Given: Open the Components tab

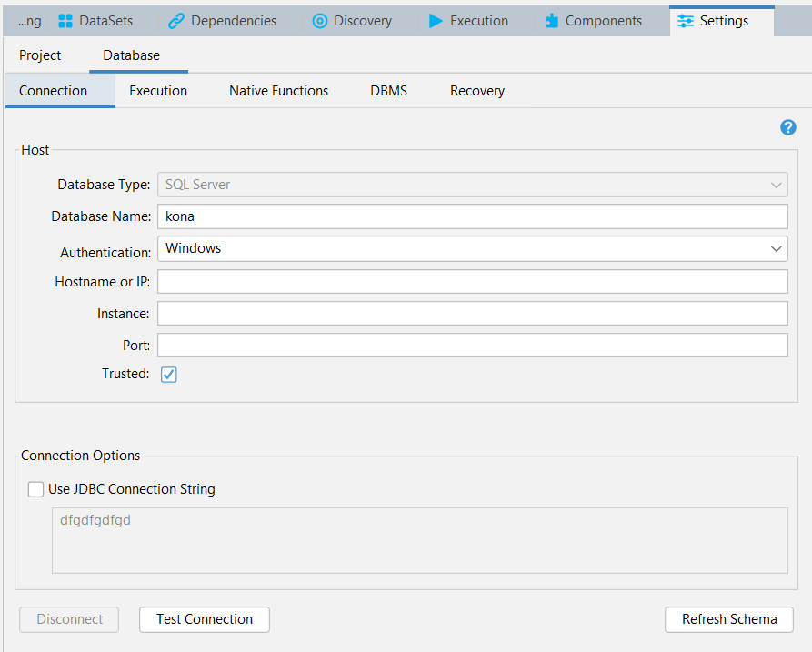Looking at the screenshot, I should (594, 21).
